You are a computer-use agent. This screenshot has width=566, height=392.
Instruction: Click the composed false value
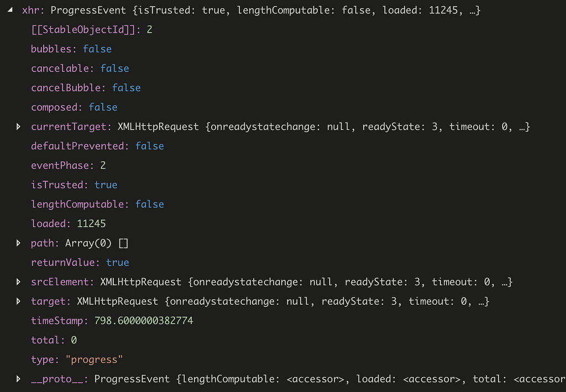click(x=103, y=107)
